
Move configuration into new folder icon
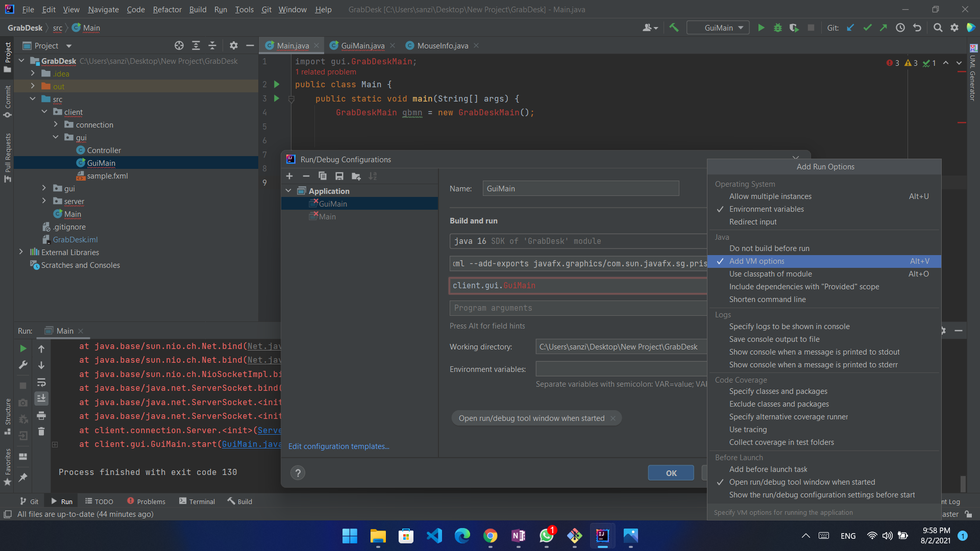[356, 176]
